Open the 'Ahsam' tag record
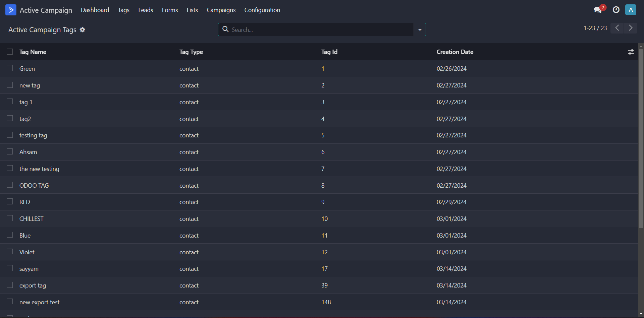This screenshot has width=644, height=318. (28, 152)
